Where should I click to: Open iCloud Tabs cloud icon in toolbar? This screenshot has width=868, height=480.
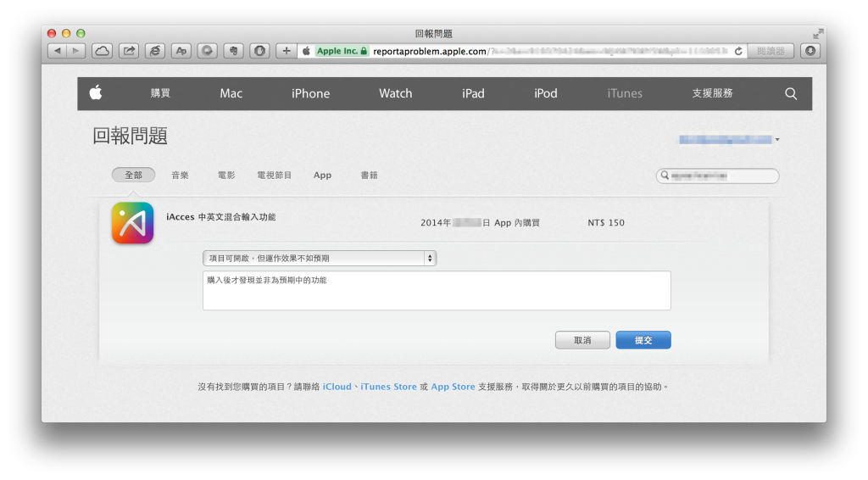click(x=102, y=51)
